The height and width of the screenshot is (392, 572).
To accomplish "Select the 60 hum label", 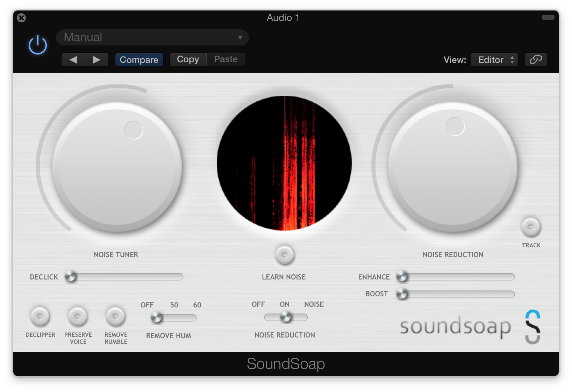I will (197, 305).
